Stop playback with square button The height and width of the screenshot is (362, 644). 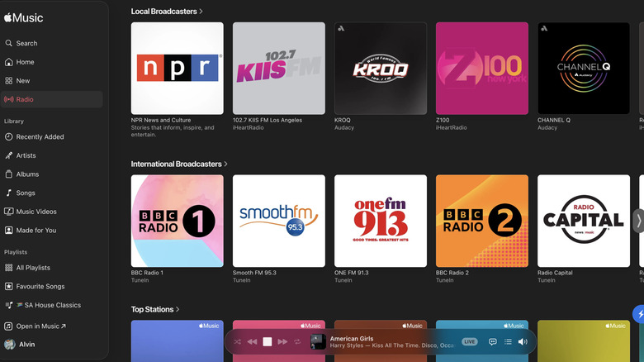pos(268,342)
